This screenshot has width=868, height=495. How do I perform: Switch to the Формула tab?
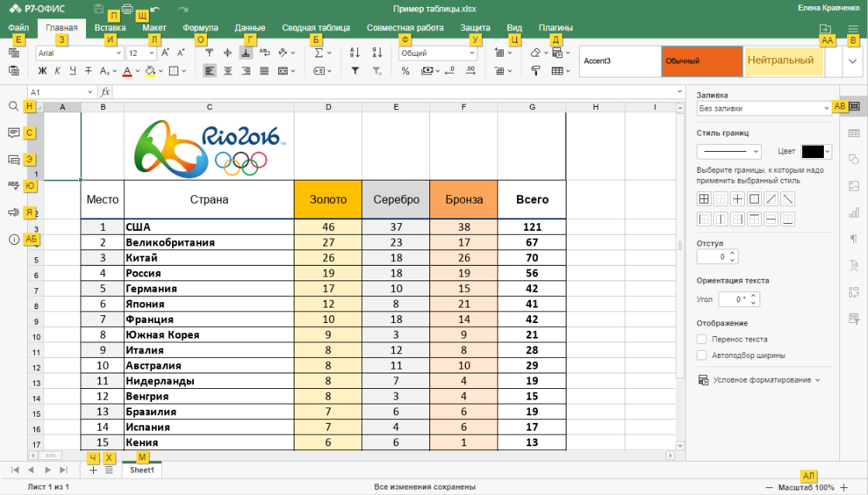click(x=201, y=28)
